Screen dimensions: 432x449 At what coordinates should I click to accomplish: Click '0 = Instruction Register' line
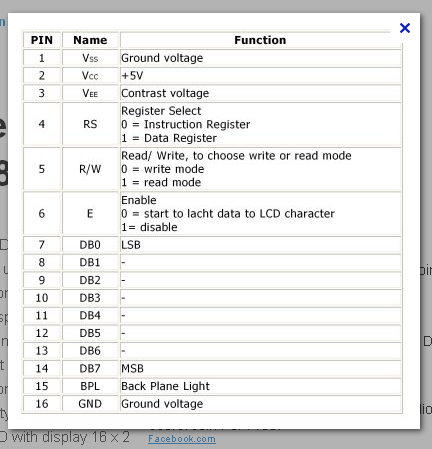pyautogui.click(x=185, y=124)
